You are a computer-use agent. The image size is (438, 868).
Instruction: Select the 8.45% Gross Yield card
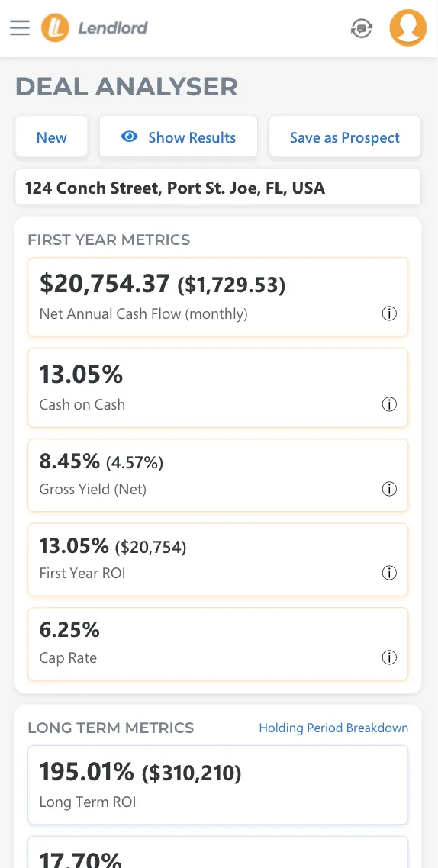click(x=218, y=475)
